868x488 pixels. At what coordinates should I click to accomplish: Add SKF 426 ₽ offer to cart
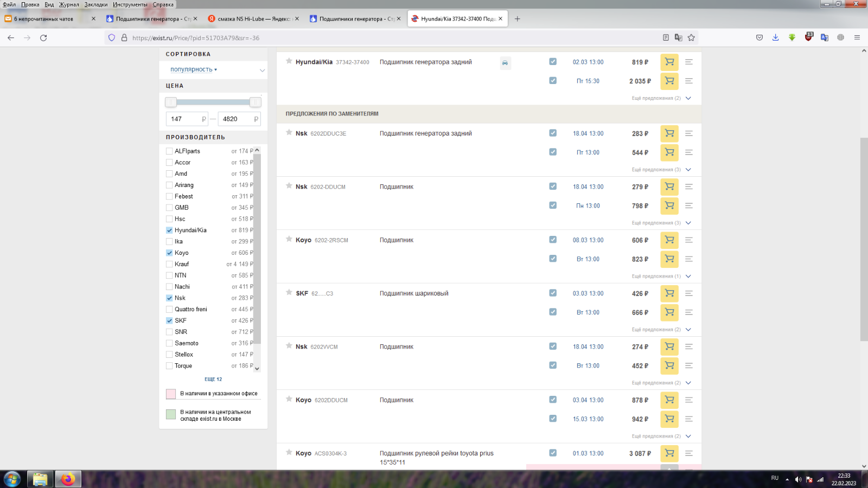669,293
